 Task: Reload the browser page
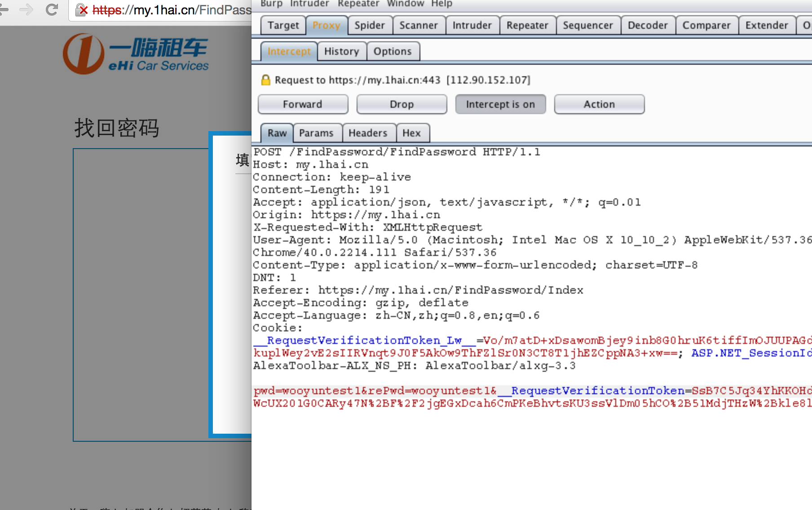pyautogui.click(x=52, y=9)
